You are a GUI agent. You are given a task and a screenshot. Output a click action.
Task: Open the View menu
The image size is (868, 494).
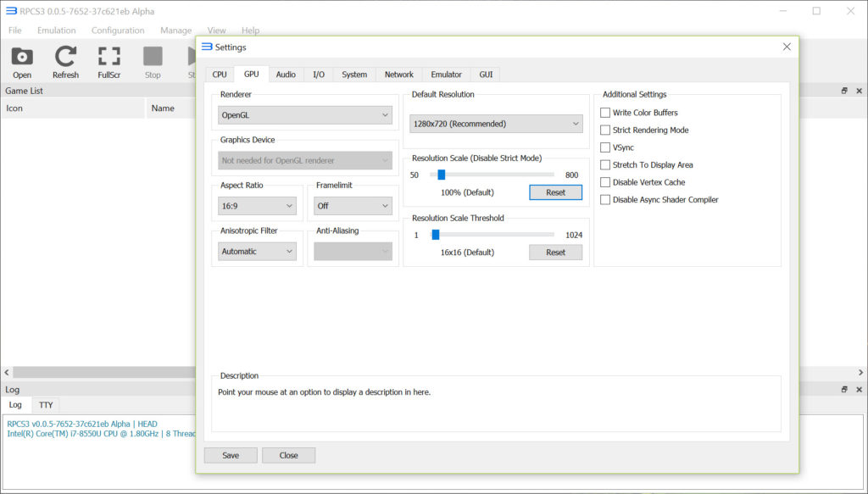coord(216,31)
